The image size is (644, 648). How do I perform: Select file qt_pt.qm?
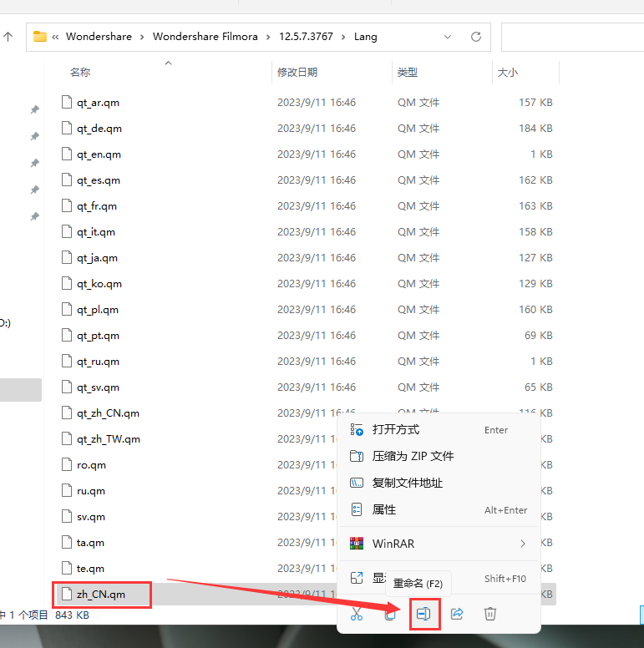point(98,336)
